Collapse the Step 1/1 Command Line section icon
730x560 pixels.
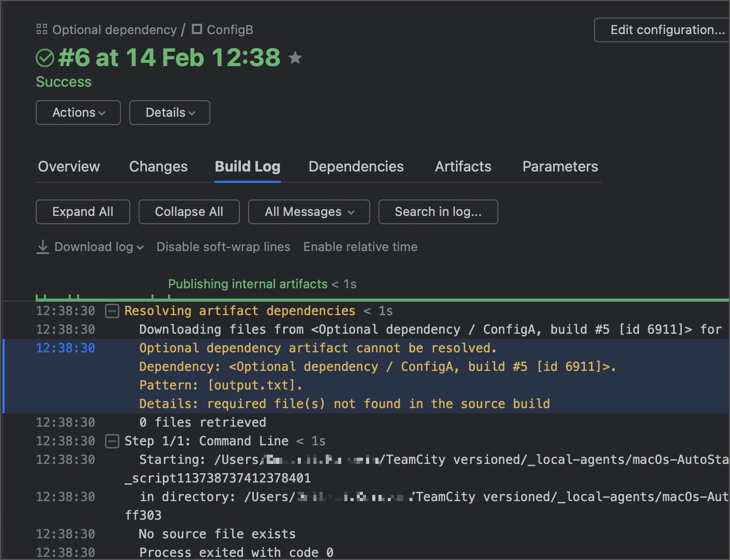click(112, 441)
